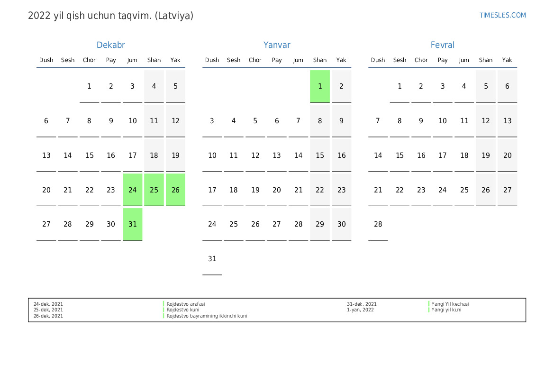Viewport: 554px width, 392px height.
Task: Click the Fevral month heading
Action: coord(442,45)
